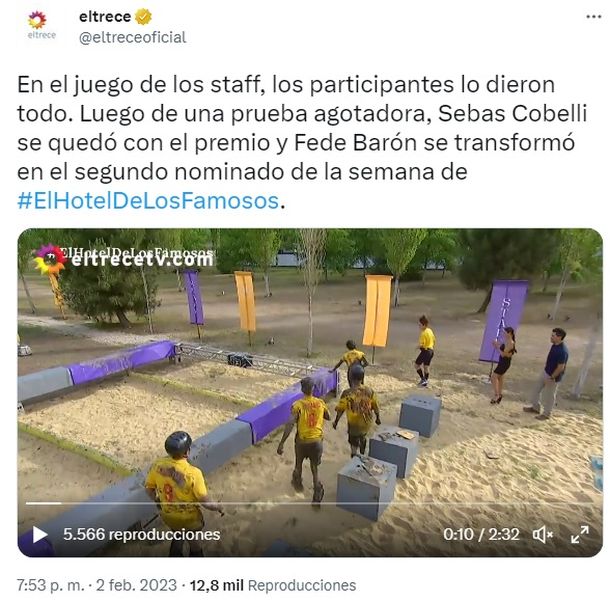Click the video thumbnail showing contestants

(310, 393)
